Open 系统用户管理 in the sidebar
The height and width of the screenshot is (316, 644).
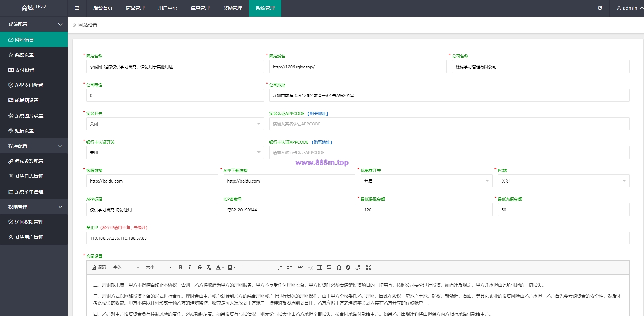(34, 237)
